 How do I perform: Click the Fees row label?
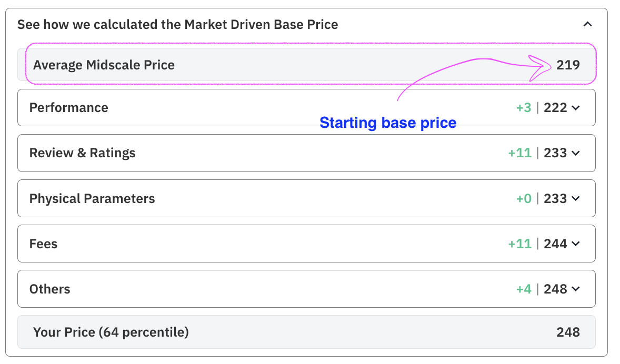click(x=43, y=244)
